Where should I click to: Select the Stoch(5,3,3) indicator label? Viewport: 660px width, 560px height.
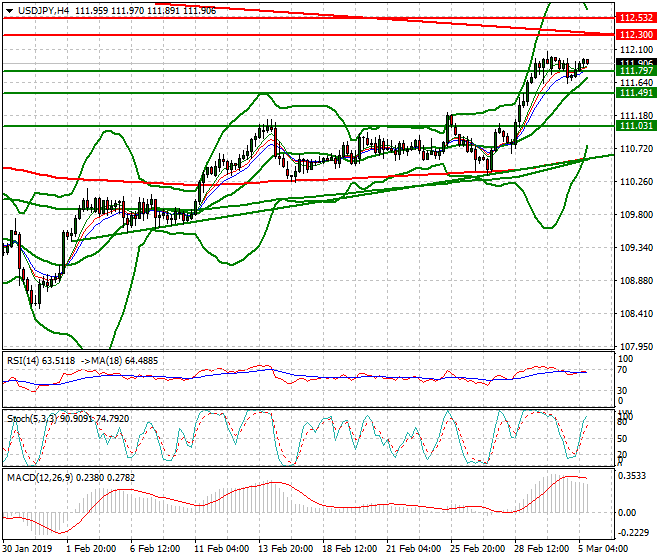(32, 419)
